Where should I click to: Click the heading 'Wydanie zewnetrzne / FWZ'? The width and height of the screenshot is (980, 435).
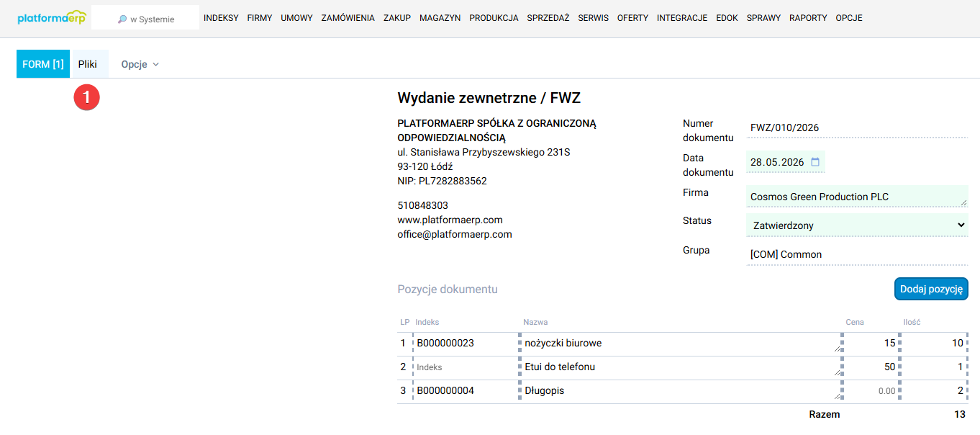pos(489,99)
